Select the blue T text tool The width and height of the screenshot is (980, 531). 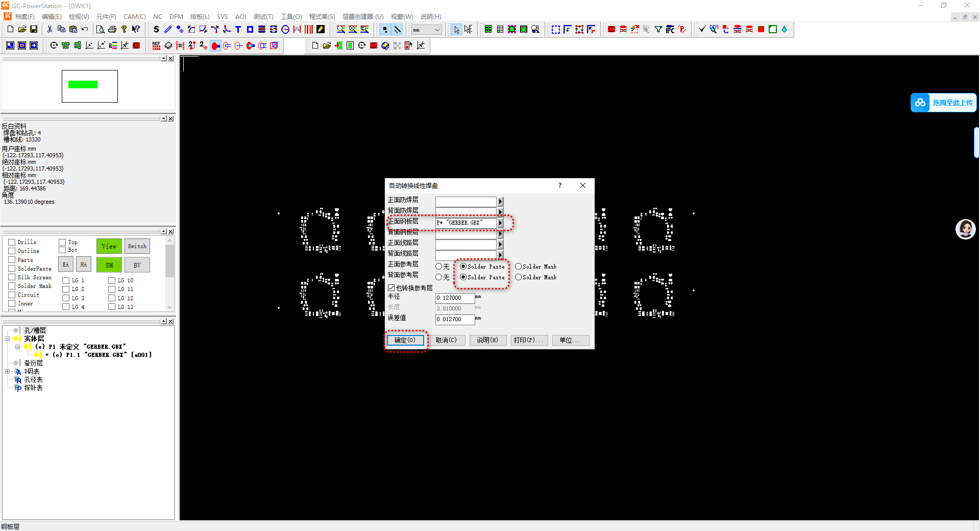click(238, 29)
